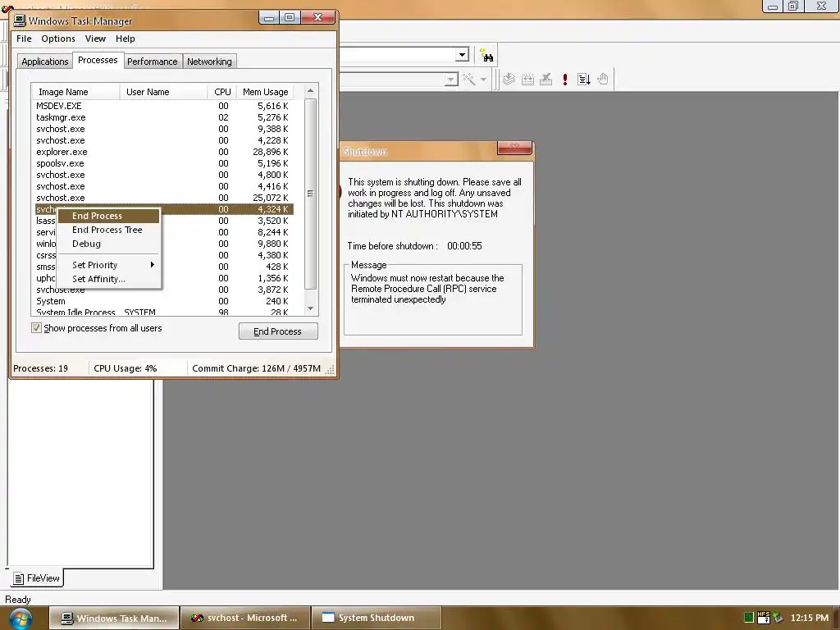Select svchost.exe row using 25,072 K
Viewport: 840px width, 630px height.
(163, 198)
